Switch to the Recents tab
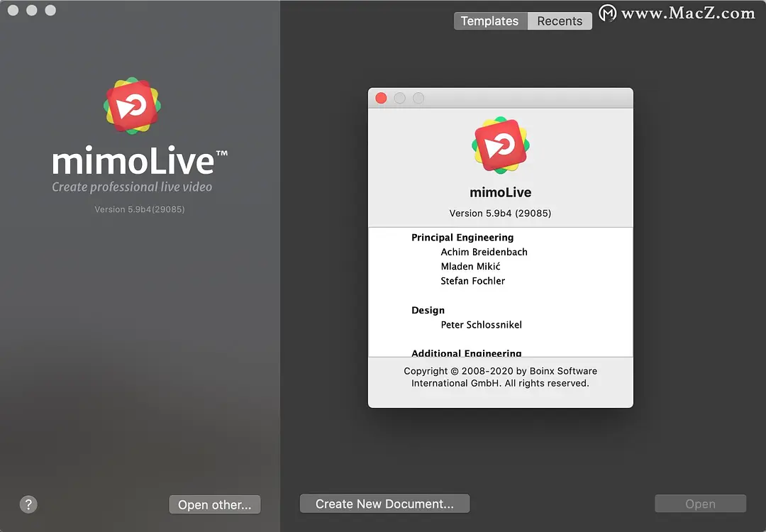 tap(560, 21)
